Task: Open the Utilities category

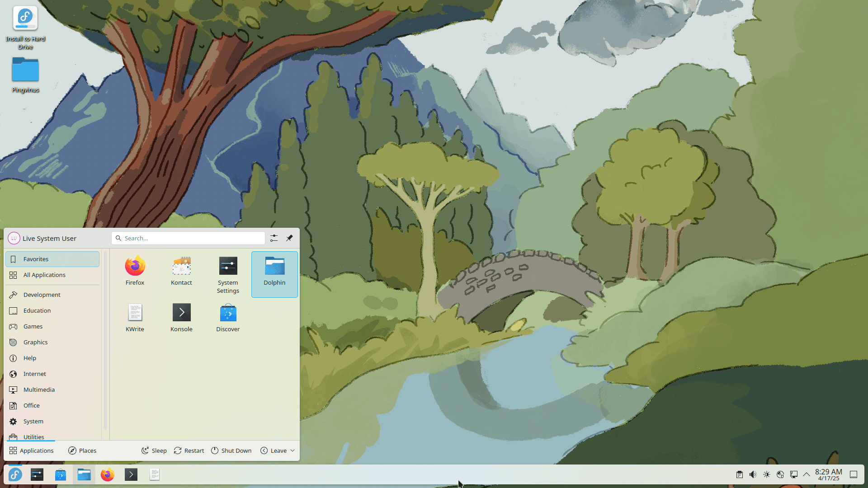Action: (52, 436)
